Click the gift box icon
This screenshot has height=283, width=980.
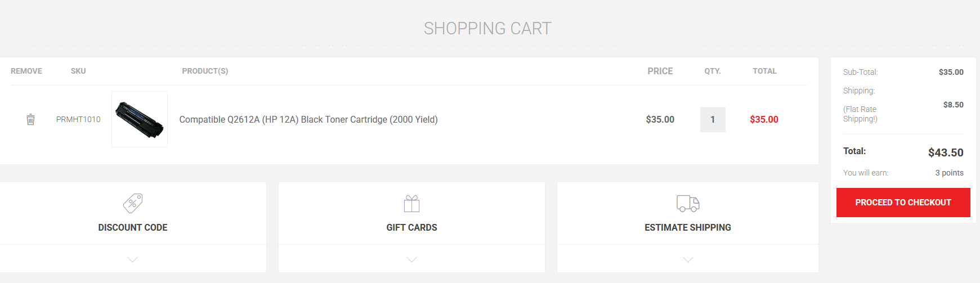[x=411, y=203]
